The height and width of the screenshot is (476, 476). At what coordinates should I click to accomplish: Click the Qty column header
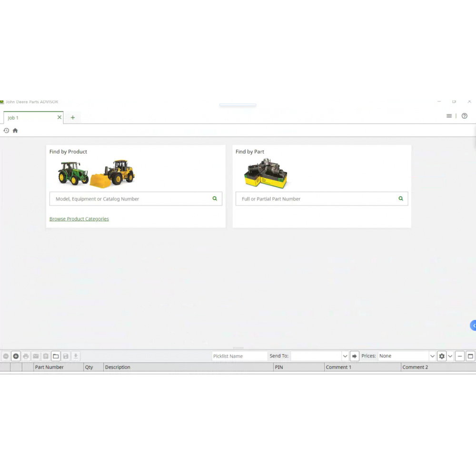[x=93, y=367]
